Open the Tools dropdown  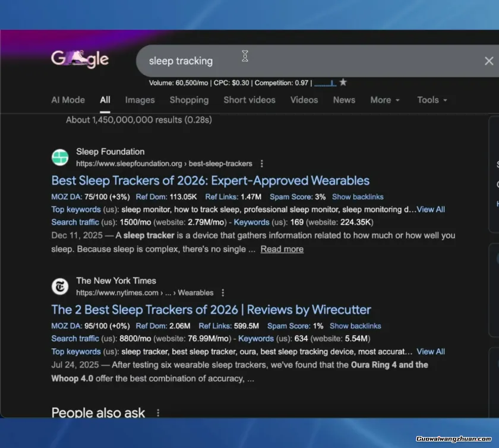tap(432, 100)
